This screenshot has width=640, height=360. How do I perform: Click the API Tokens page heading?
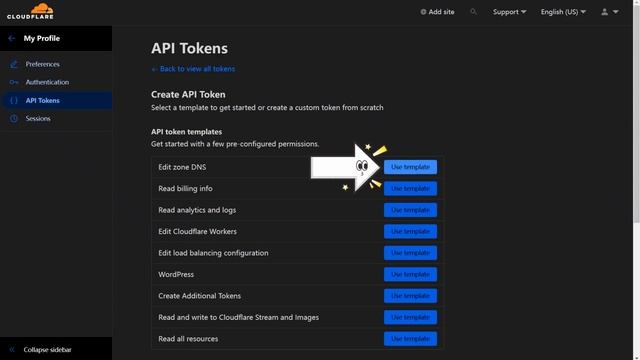coord(189,48)
